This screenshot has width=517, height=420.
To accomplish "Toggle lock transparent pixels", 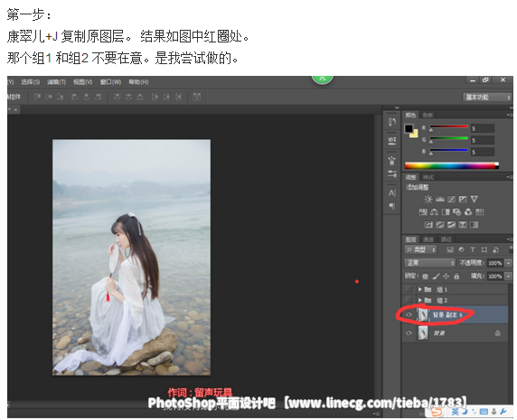I will point(426,276).
